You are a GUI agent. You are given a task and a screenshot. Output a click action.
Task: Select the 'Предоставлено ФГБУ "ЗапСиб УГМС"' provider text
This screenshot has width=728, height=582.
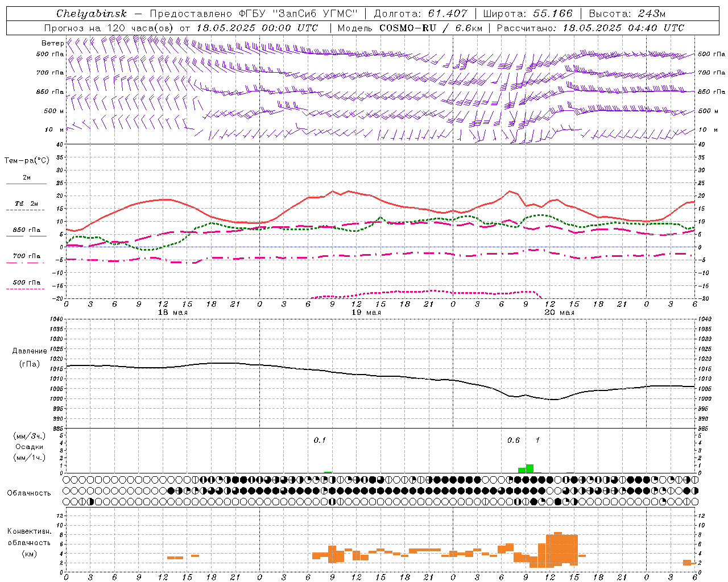[254, 14]
